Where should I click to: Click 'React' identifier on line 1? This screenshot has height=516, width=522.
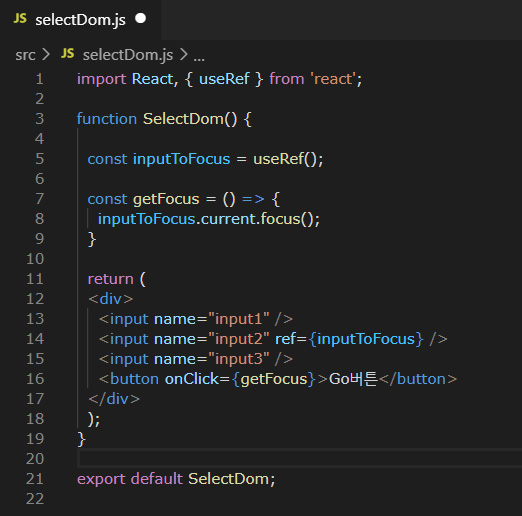click(x=153, y=79)
